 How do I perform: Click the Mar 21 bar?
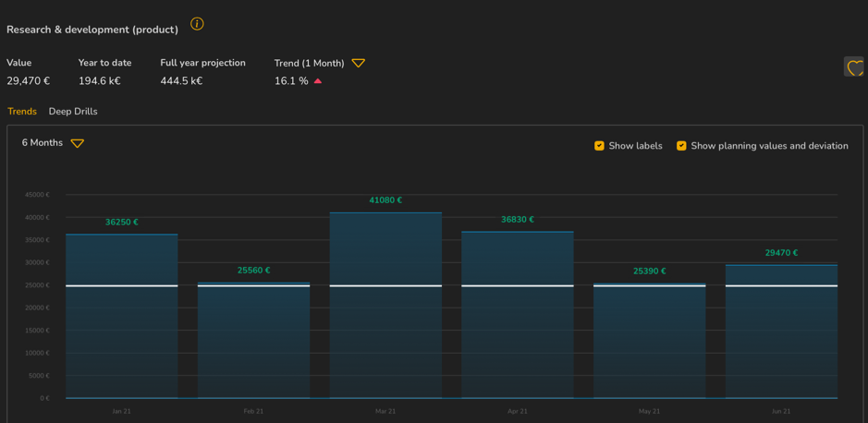coord(385,314)
